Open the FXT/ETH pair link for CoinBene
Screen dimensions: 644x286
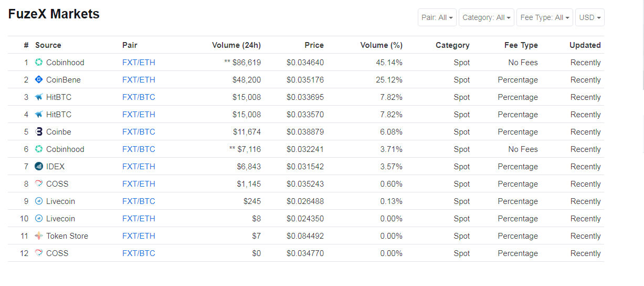[139, 80]
